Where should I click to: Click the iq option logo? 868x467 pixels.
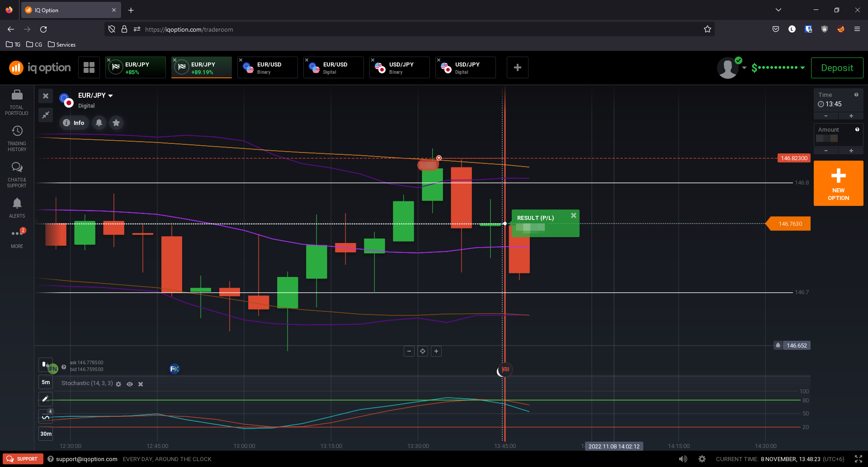click(40, 68)
